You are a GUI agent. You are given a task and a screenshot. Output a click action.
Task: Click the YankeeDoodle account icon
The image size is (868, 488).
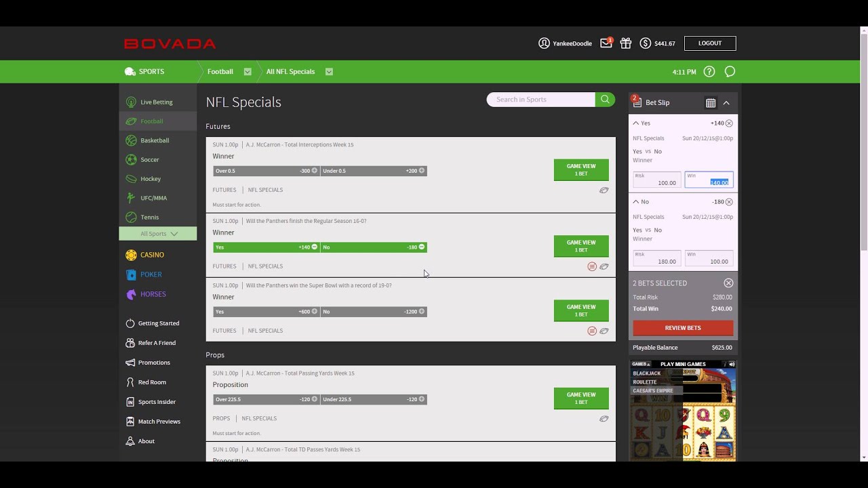pos(544,43)
